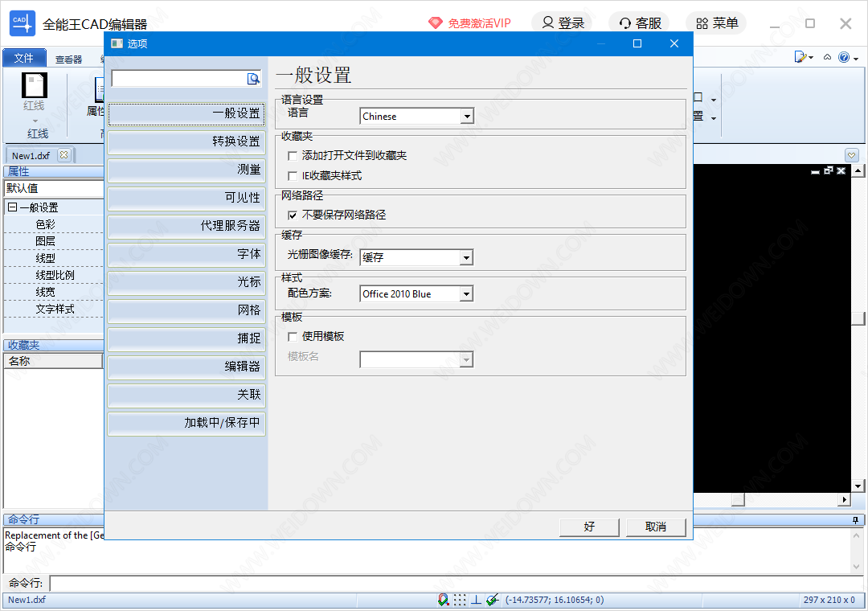
Task: Click the 默认值 field in properties panel
Action: (55, 188)
